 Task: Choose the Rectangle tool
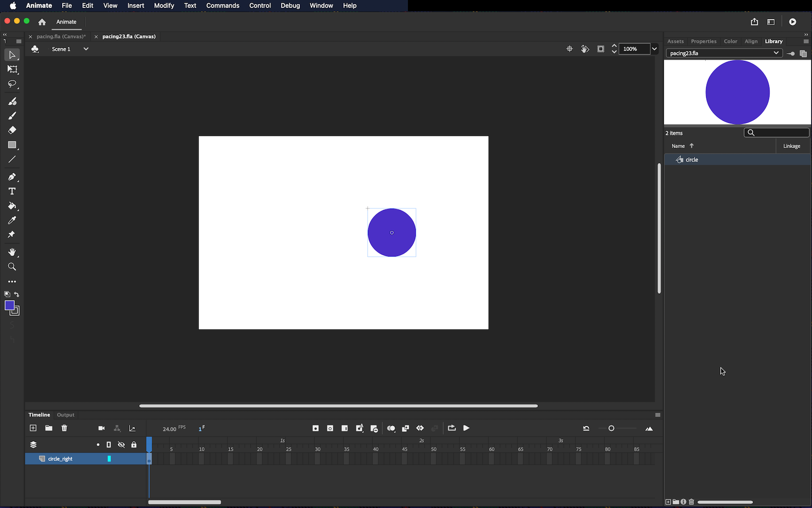pyautogui.click(x=12, y=145)
